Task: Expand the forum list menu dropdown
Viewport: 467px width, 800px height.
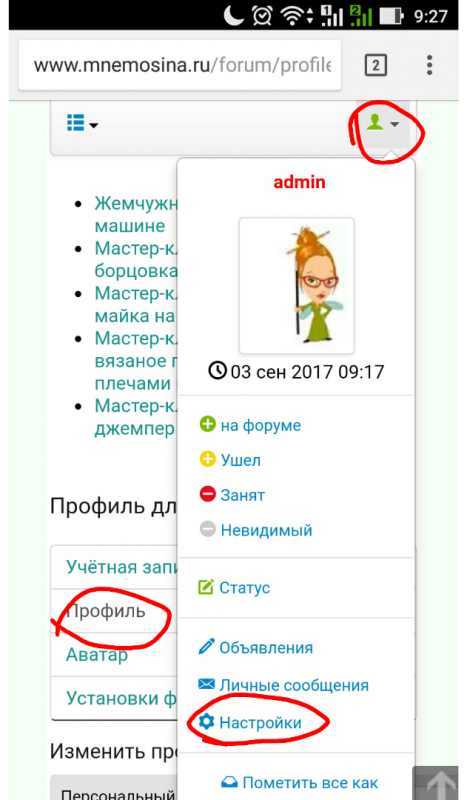Action: click(x=82, y=123)
